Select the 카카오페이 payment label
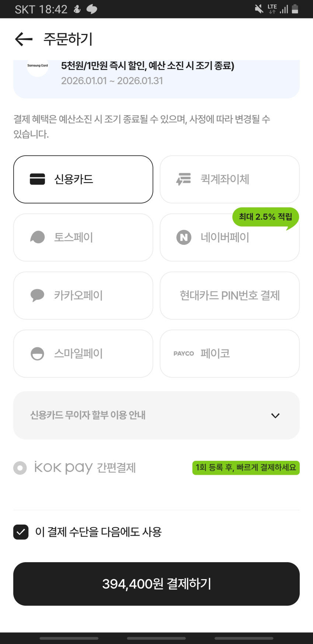The width and height of the screenshot is (313, 644). tap(79, 295)
